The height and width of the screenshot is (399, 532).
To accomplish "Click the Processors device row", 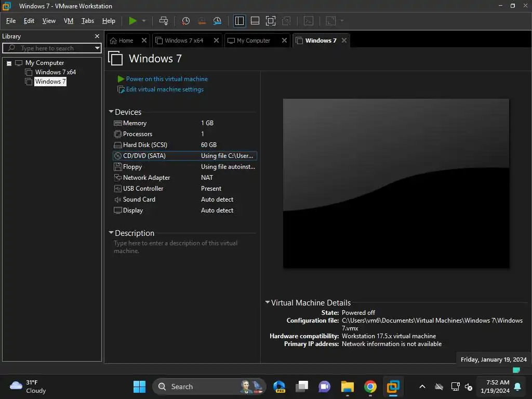I will click(x=184, y=134).
